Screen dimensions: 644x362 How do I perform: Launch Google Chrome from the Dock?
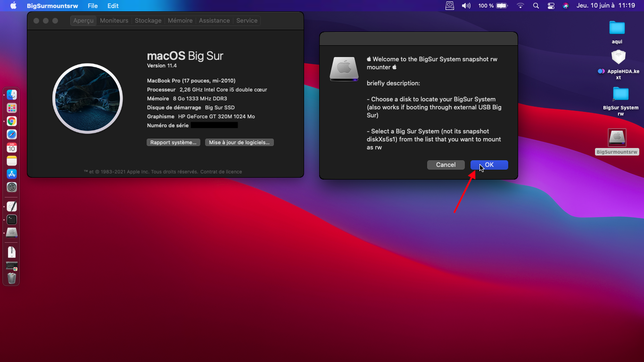pos(12,121)
